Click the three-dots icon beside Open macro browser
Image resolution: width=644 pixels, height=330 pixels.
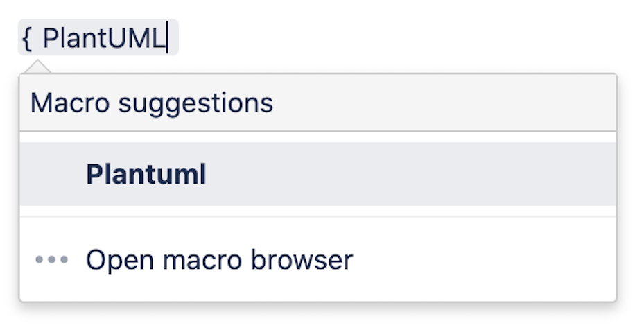(x=52, y=260)
